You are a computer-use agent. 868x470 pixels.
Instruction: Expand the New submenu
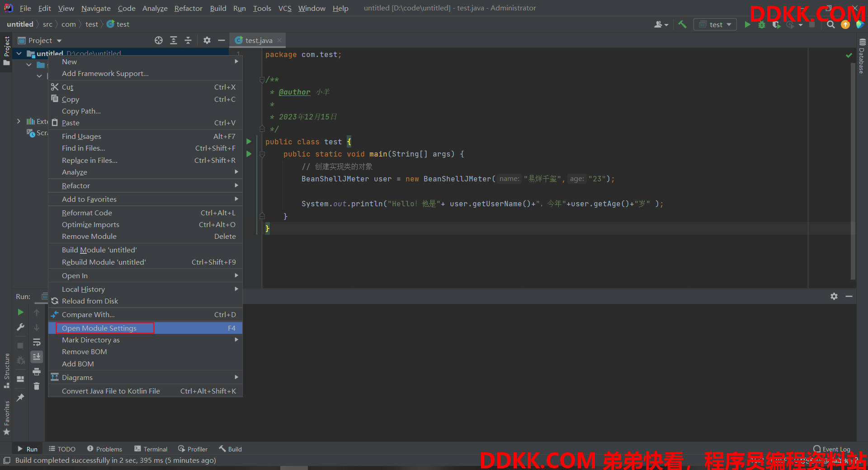tap(145, 62)
